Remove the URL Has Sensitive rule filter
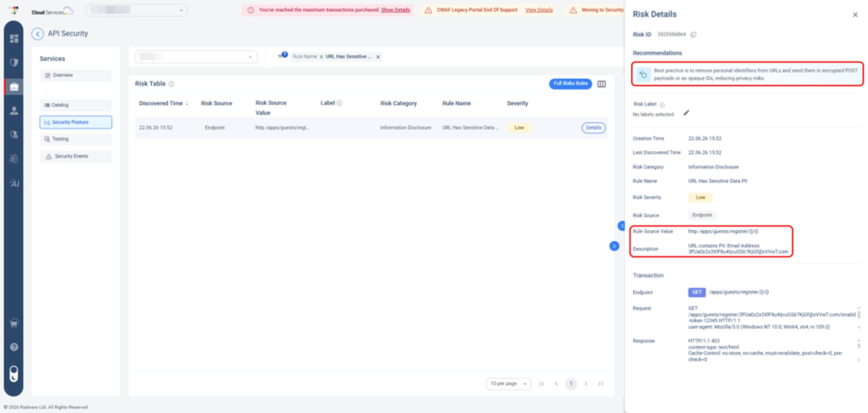 coord(378,57)
